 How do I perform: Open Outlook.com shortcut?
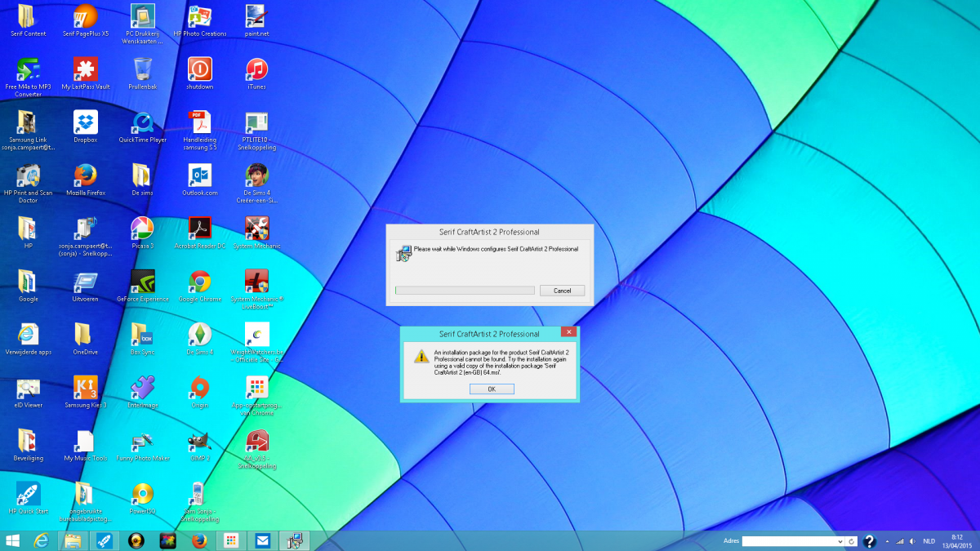click(x=200, y=180)
